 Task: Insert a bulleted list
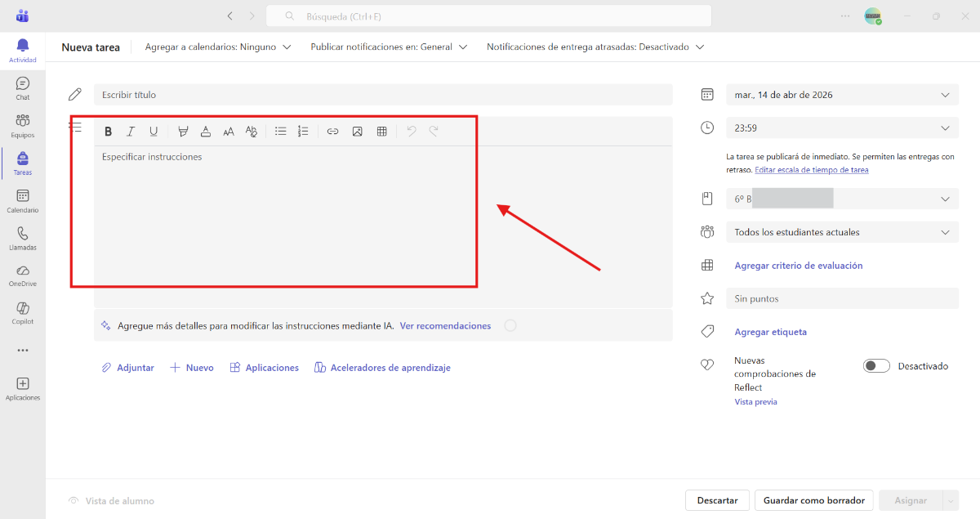(281, 132)
